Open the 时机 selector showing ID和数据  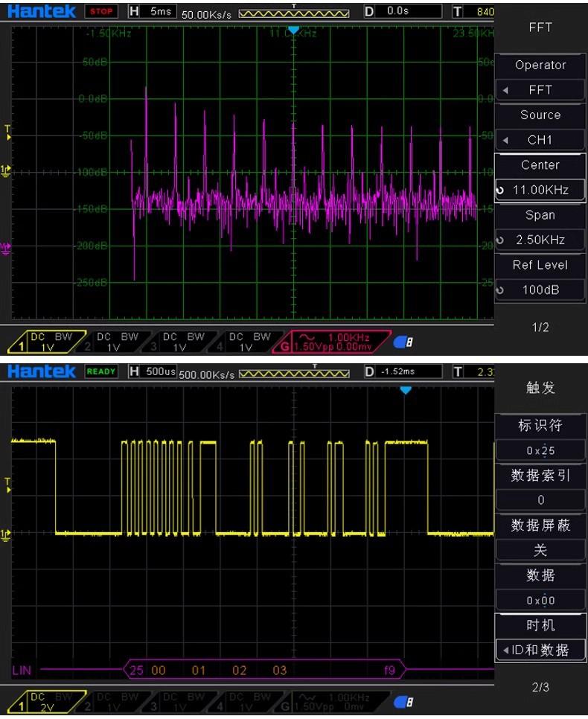[x=540, y=650]
